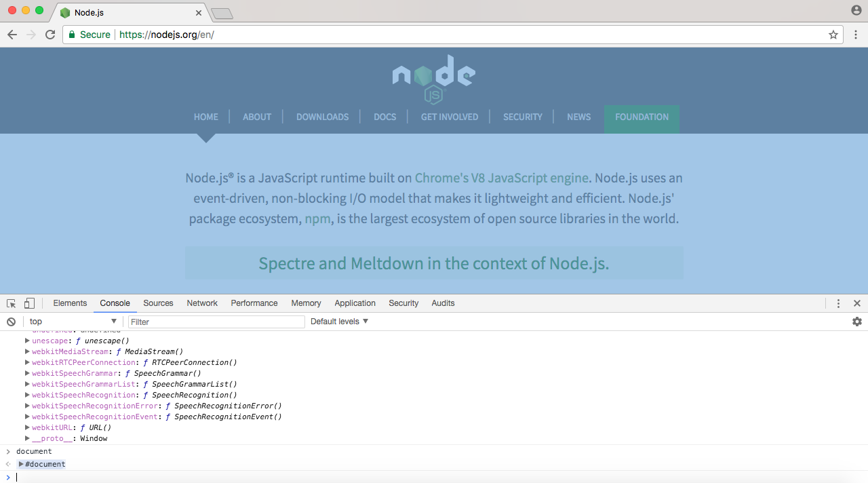The image size is (868, 483).
Task: Open the Chrome profile avatar icon
Action: 856,10
